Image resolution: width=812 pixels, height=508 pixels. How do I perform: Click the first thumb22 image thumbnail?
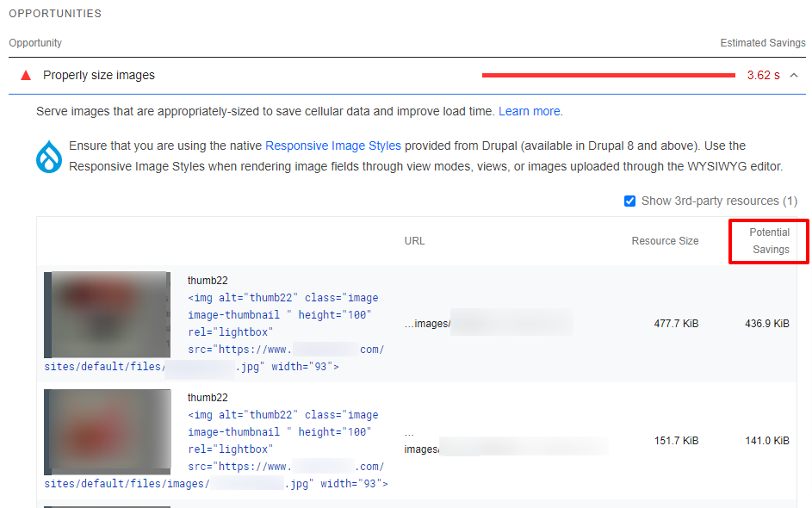107,314
